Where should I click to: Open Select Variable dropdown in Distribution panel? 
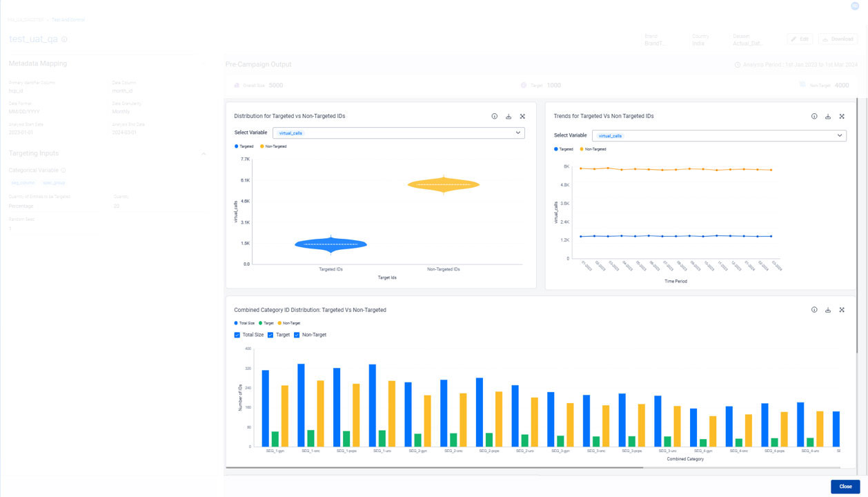[x=398, y=133]
